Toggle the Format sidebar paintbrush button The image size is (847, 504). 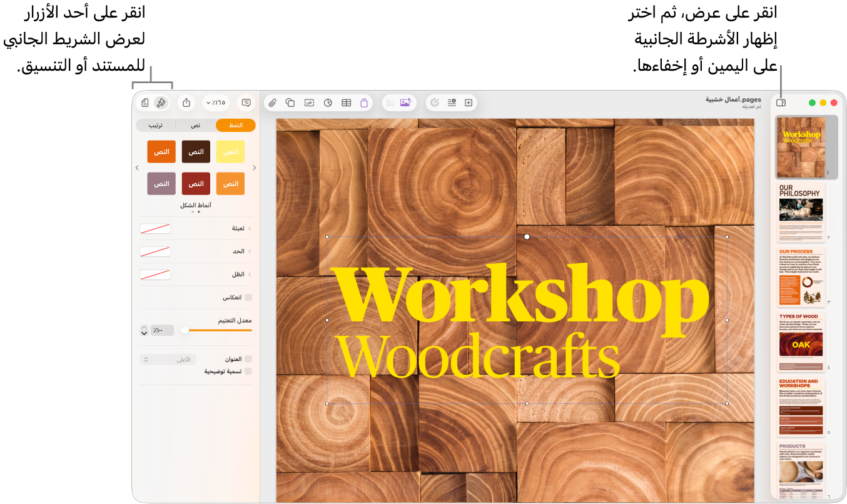coord(161,103)
